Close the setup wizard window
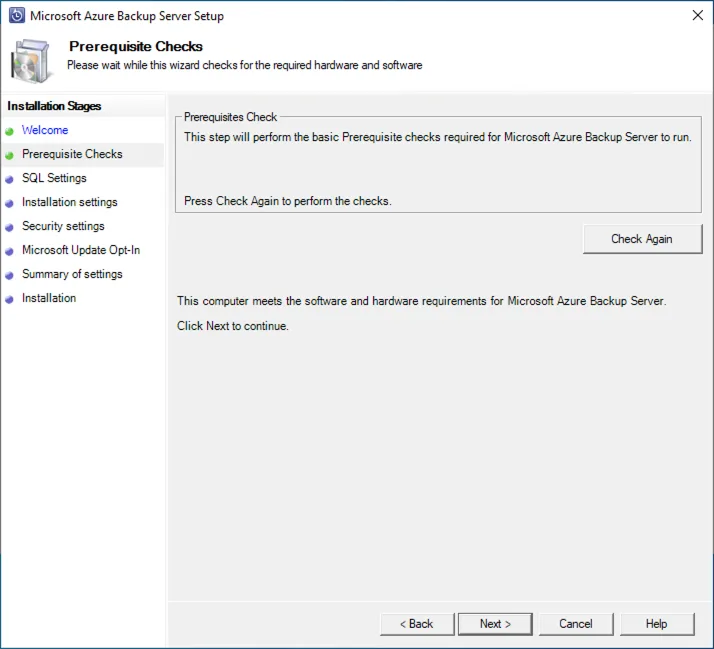Screen dimensions: 714x649 [x=696, y=16]
